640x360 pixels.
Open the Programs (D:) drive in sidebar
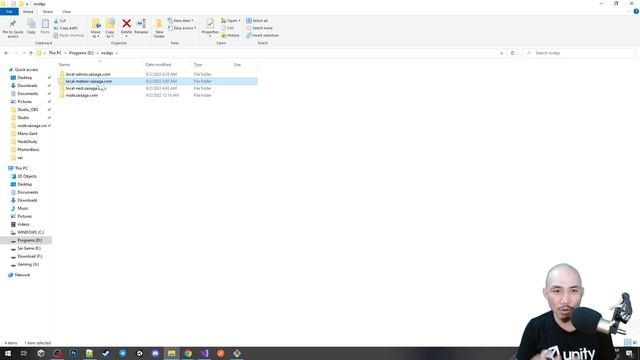(29, 240)
